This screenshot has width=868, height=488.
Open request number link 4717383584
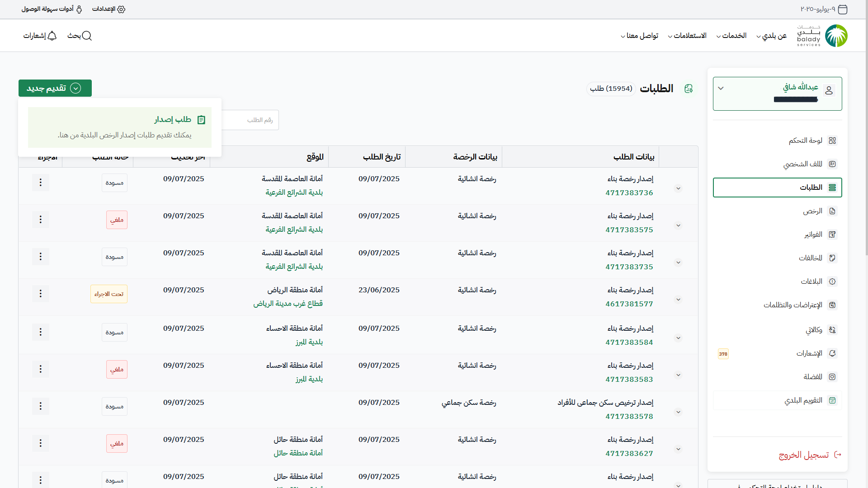(629, 343)
